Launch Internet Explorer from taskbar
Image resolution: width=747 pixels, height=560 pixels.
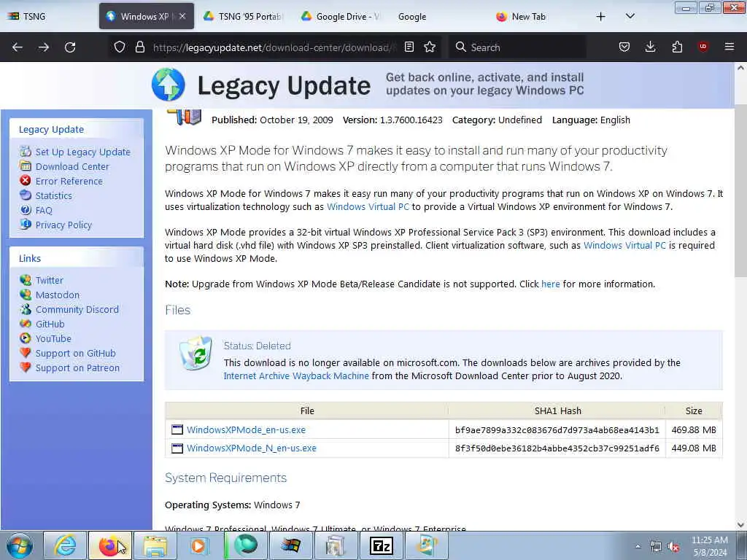click(x=65, y=545)
